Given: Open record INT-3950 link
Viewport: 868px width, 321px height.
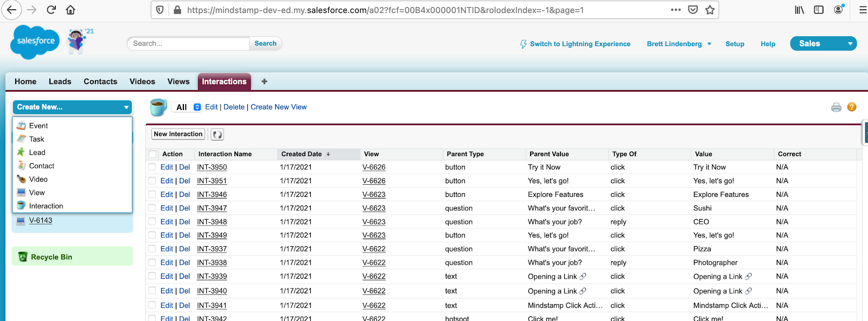Looking at the screenshot, I should (x=212, y=168).
